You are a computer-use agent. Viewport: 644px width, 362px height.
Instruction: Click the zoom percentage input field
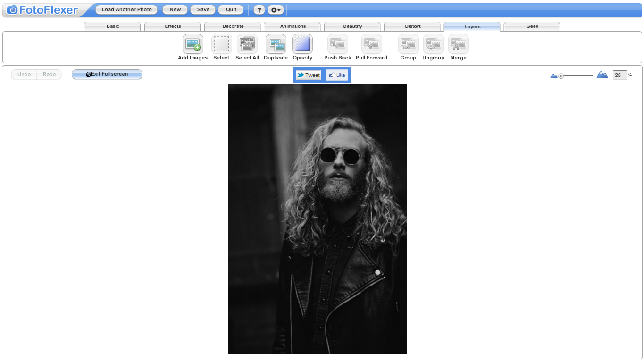tap(619, 75)
